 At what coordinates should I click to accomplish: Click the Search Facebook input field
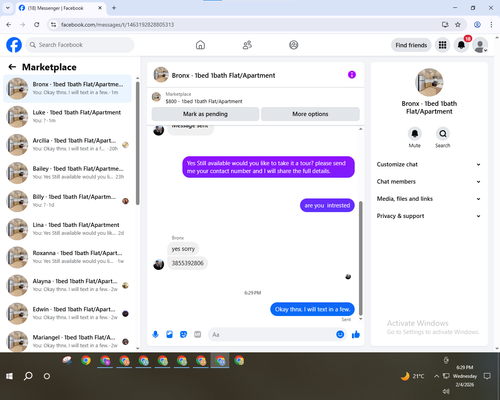click(x=80, y=45)
